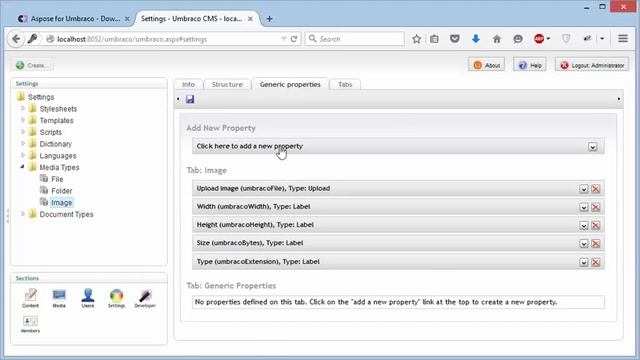Viewport: 640px width, 360px height.
Task: Select the File media type
Action: [57, 179]
